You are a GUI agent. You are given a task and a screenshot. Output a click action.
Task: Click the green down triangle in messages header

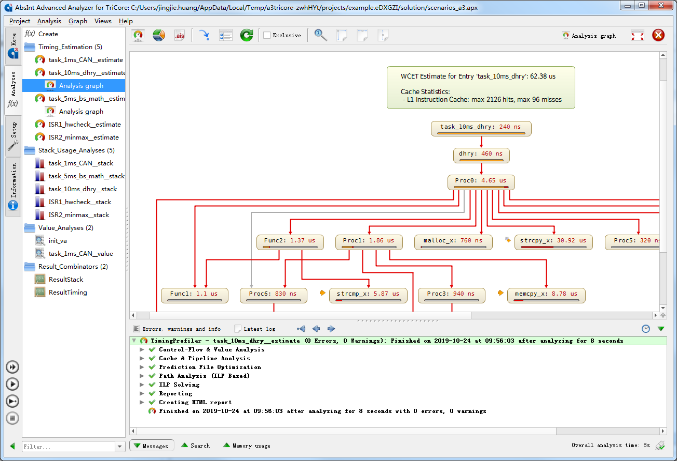[661, 329]
